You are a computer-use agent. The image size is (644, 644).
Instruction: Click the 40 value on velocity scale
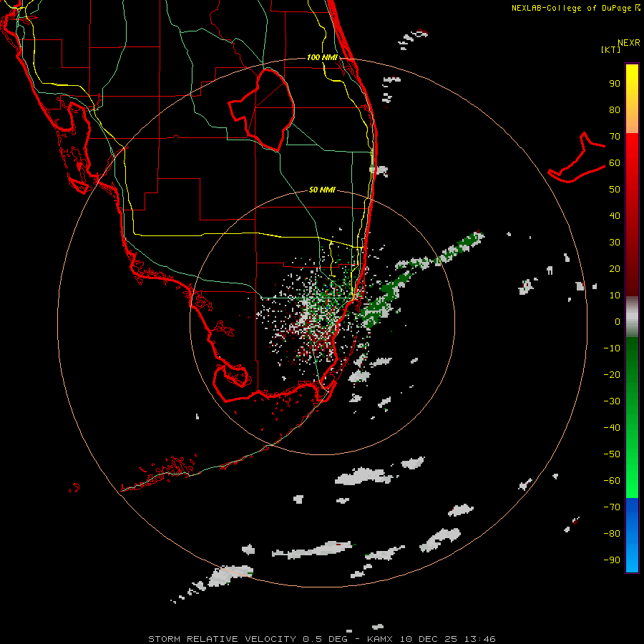pos(615,215)
